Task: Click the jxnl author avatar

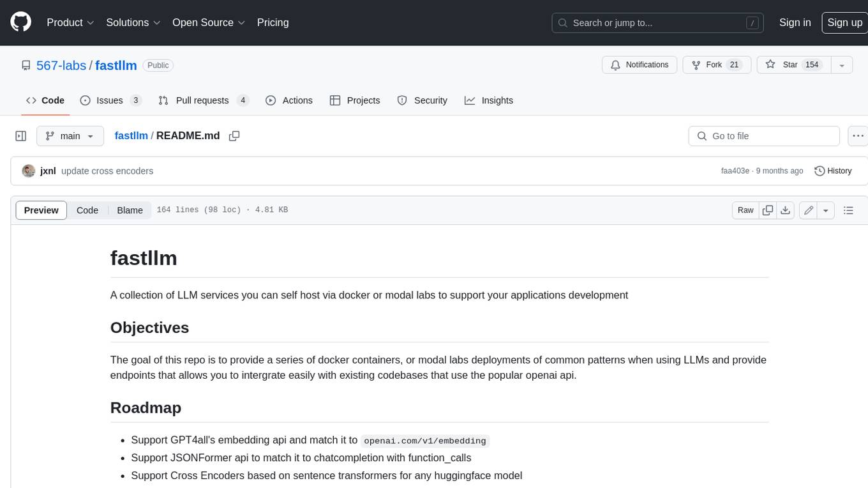Action: point(28,171)
